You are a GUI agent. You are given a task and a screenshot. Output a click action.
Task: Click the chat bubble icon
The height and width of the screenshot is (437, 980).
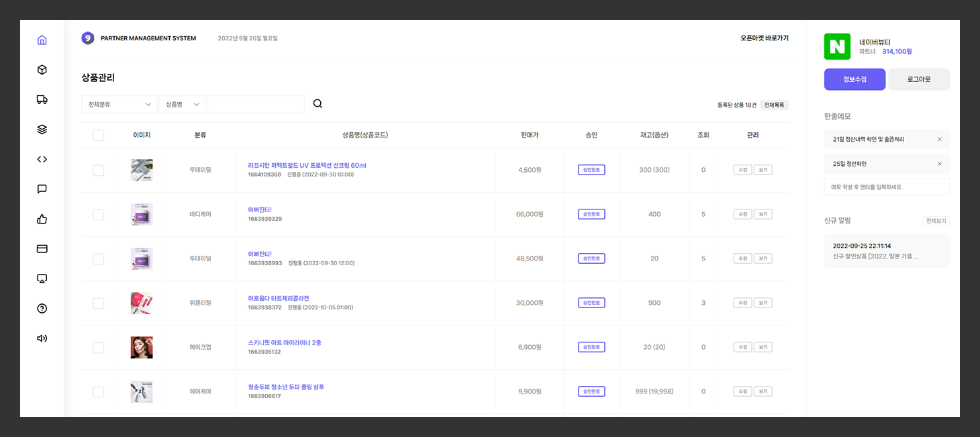(42, 189)
